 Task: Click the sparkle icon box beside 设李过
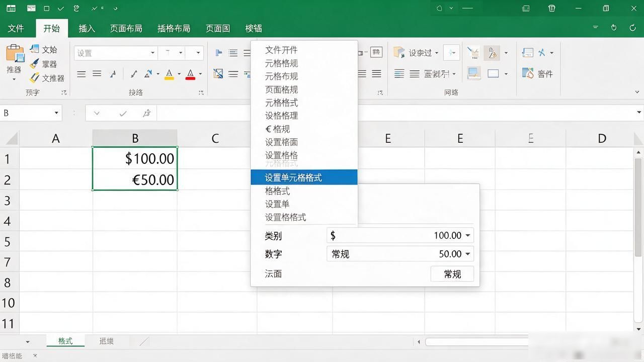point(451,53)
